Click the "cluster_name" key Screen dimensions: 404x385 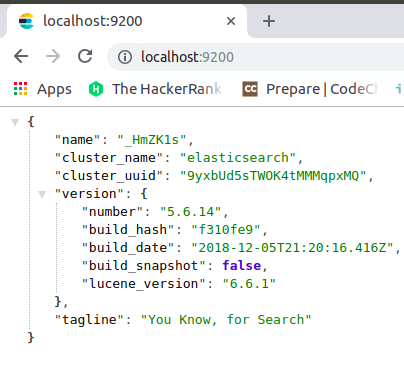pos(109,158)
